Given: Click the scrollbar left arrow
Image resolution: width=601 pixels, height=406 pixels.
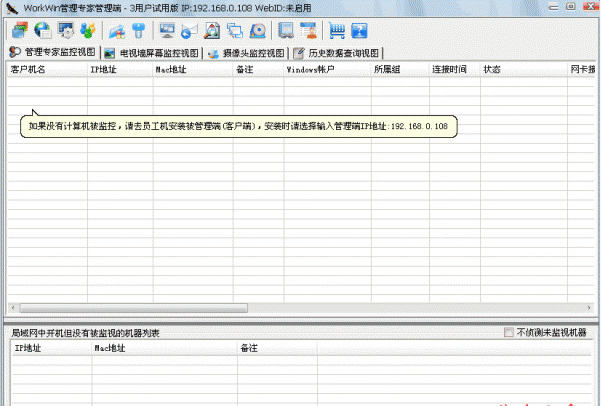Looking at the screenshot, I should (13, 308).
